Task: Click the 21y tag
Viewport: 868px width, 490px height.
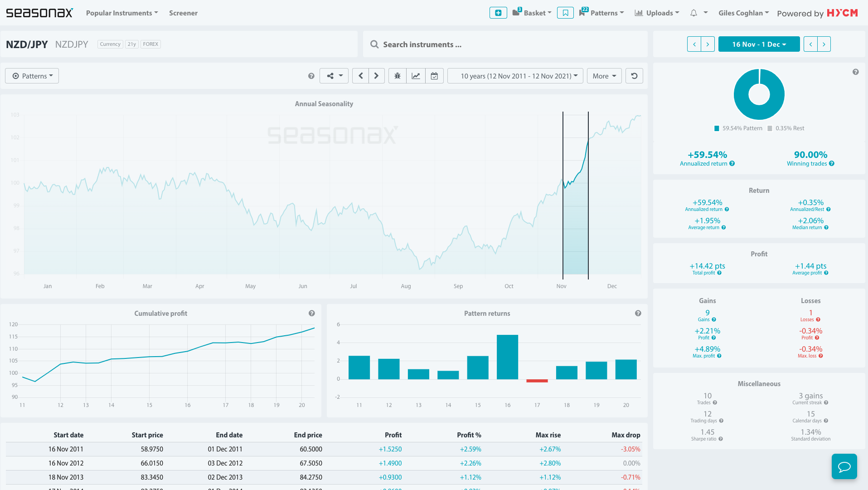Action: tap(132, 44)
